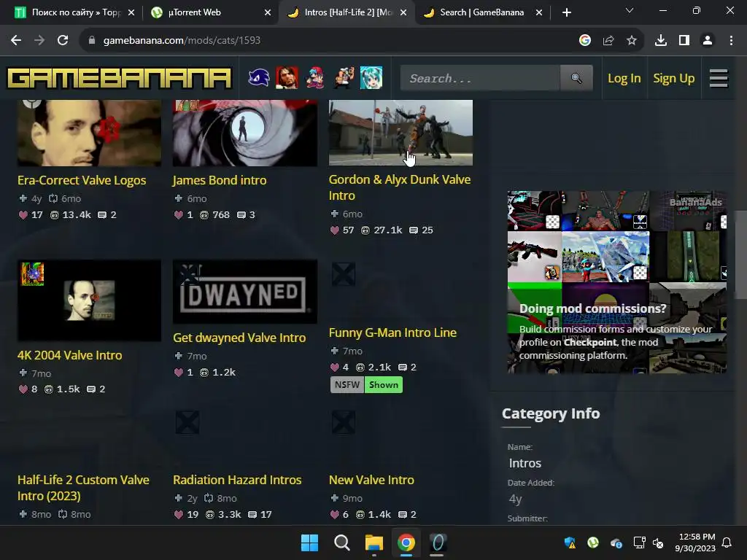Open clock and date in taskbar
The image size is (747, 560).
(695, 542)
